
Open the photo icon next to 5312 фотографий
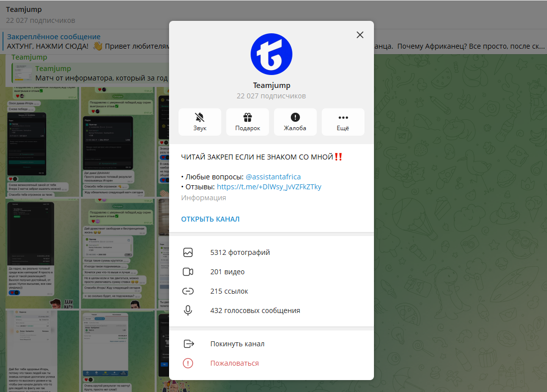coord(188,252)
